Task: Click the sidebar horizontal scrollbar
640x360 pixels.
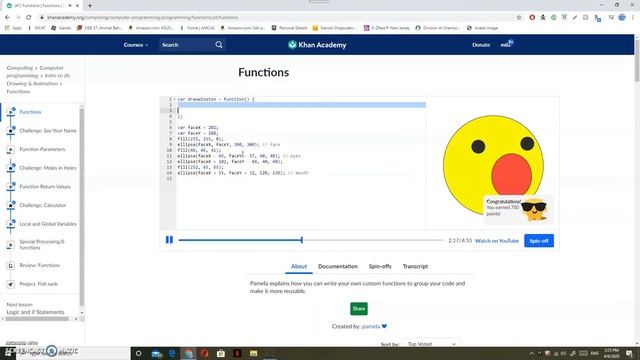Action: [37, 319]
